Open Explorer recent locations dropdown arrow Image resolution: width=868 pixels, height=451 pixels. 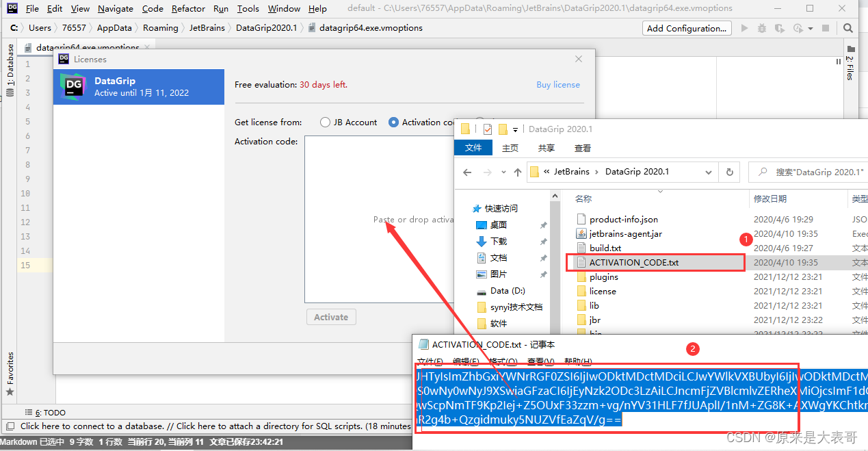pos(503,172)
